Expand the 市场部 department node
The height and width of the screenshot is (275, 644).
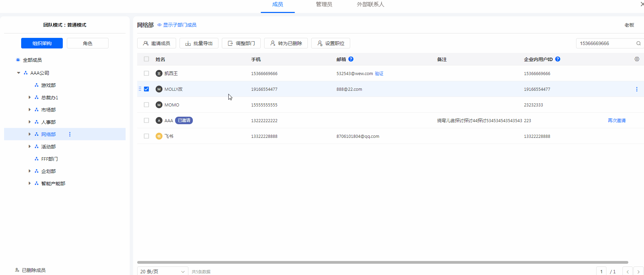(x=30, y=110)
